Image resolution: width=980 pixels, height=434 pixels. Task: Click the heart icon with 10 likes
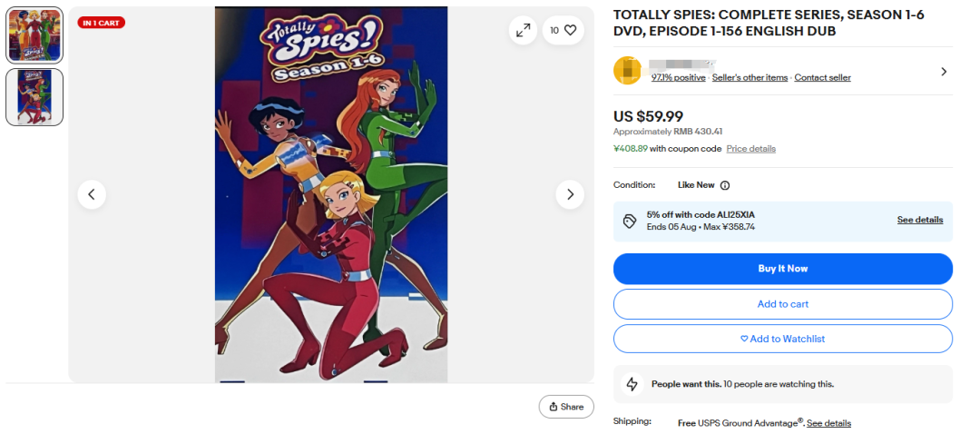(563, 30)
